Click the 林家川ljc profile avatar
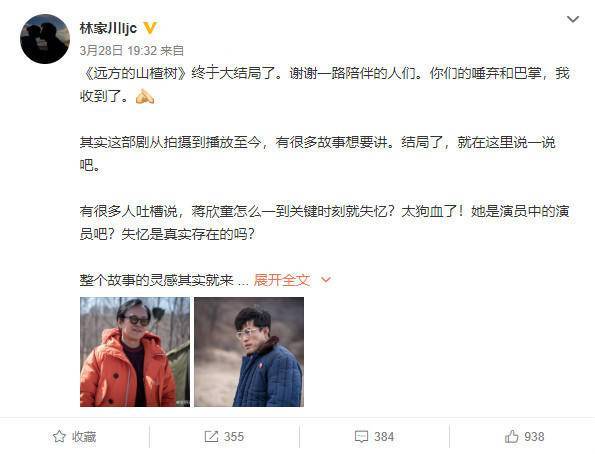The width and height of the screenshot is (595, 454). pos(45,39)
